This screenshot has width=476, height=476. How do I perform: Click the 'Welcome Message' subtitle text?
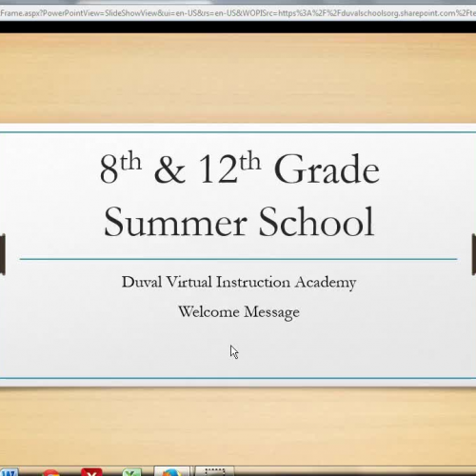point(239,312)
